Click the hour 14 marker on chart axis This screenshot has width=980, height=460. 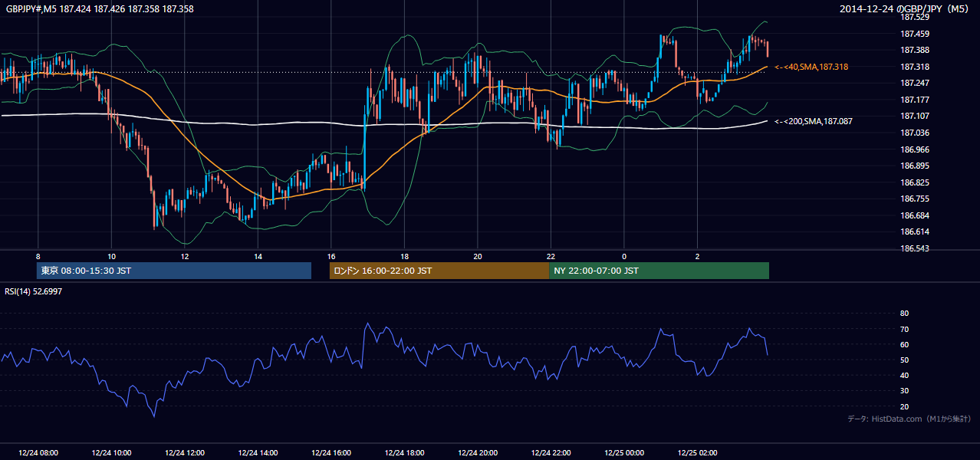click(258, 256)
